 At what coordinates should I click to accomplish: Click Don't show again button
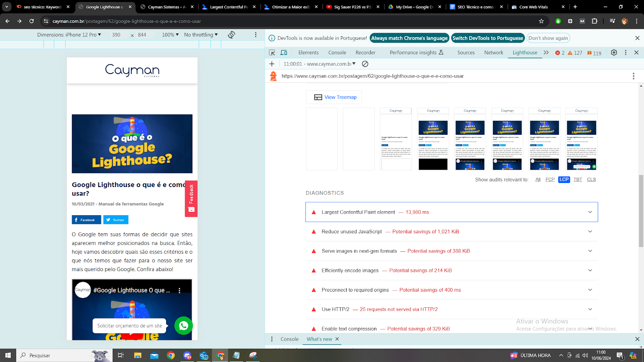tap(548, 38)
